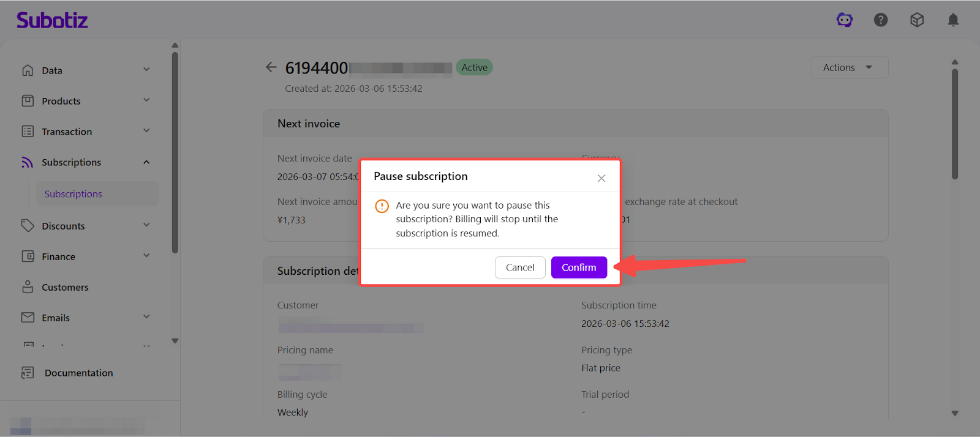Click the Customers sidebar icon

[28, 287]
